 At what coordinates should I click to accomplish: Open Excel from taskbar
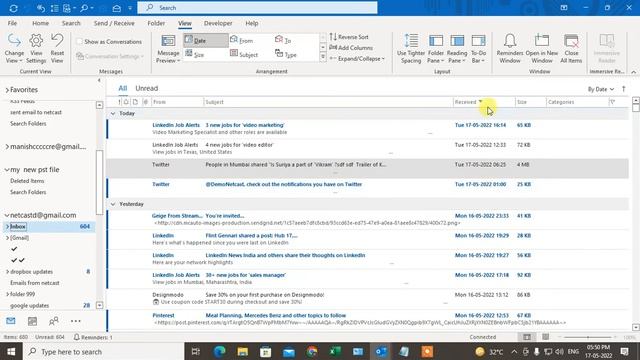tap(335, 352)
